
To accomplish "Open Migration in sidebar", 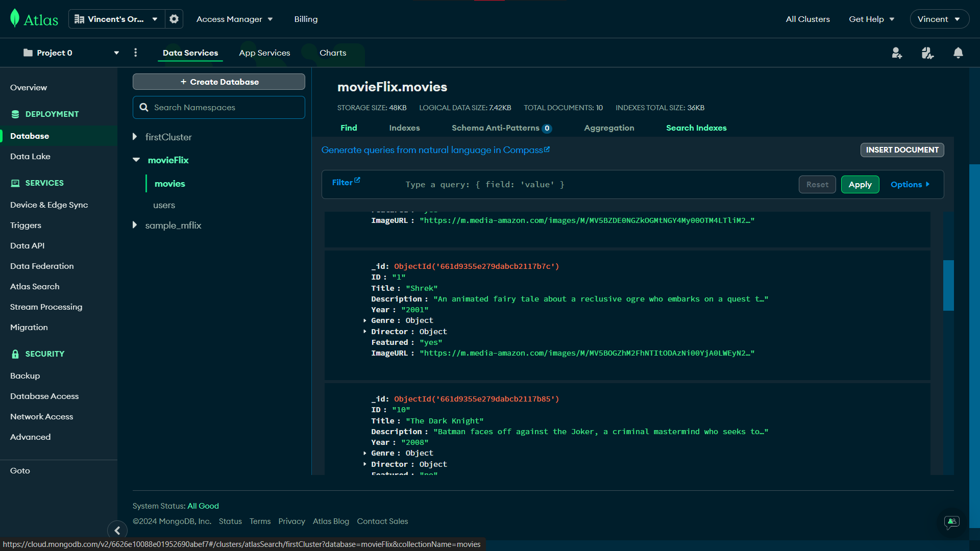I will [29, 327].
